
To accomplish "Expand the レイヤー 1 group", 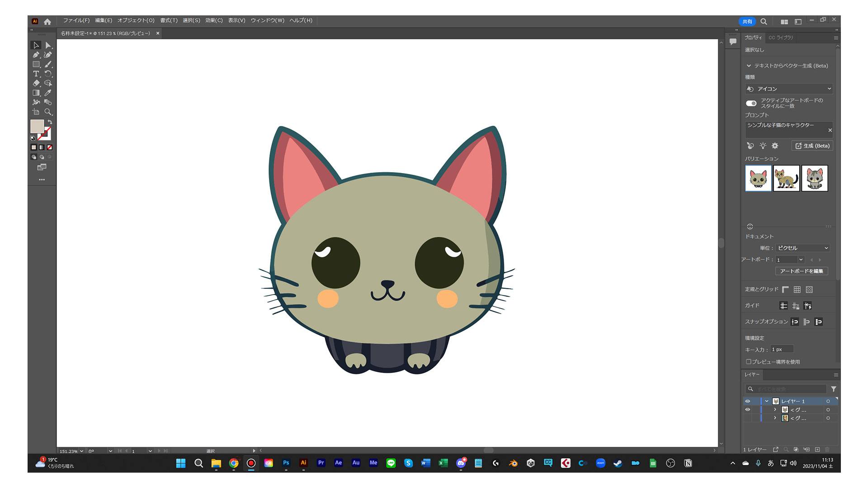I will click(x=767, y=401).
